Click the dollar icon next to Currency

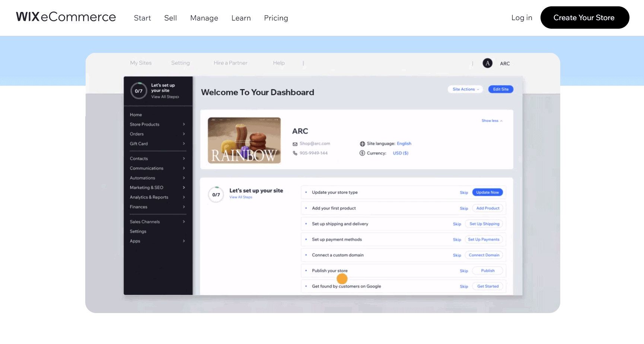361,153
